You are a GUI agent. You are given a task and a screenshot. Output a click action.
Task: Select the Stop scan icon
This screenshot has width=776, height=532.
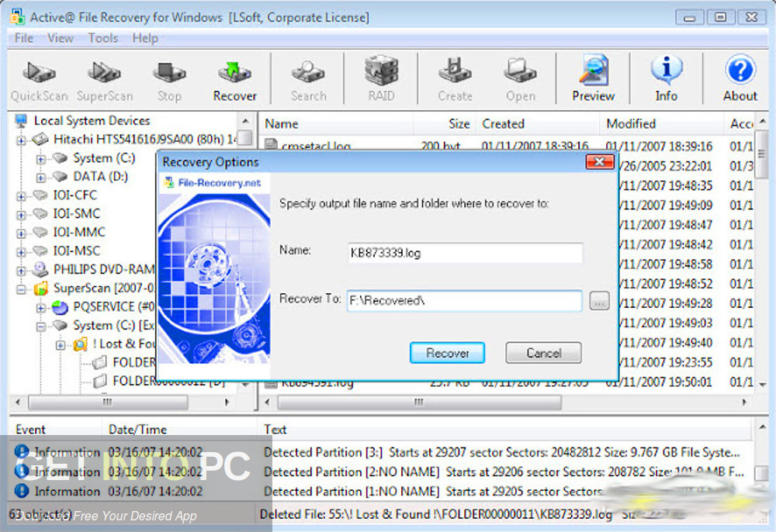(169, 78)
